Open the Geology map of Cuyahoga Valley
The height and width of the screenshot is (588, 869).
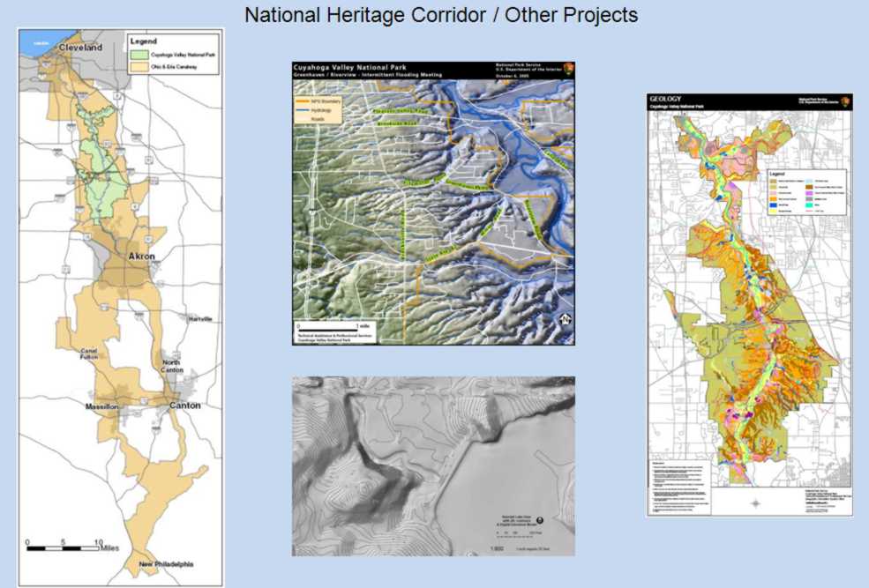pos(749,304)
